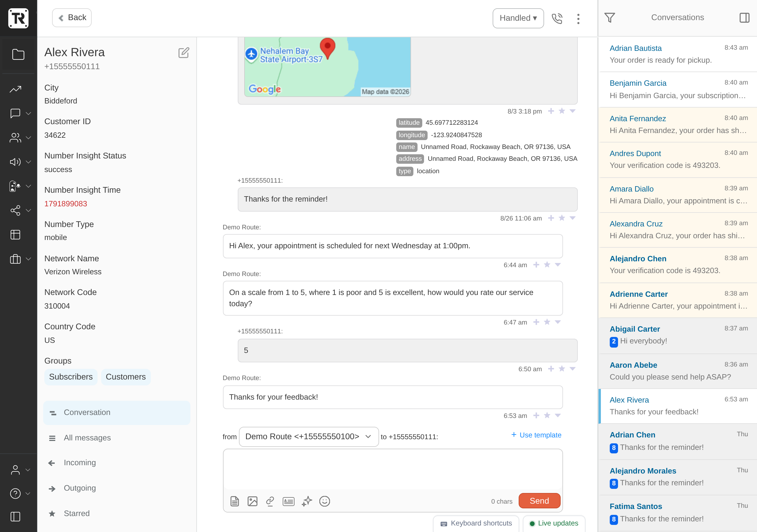Toggle the Live updates indicator
The height and width of the screenshot is (532, 757).
click(554, 523)
